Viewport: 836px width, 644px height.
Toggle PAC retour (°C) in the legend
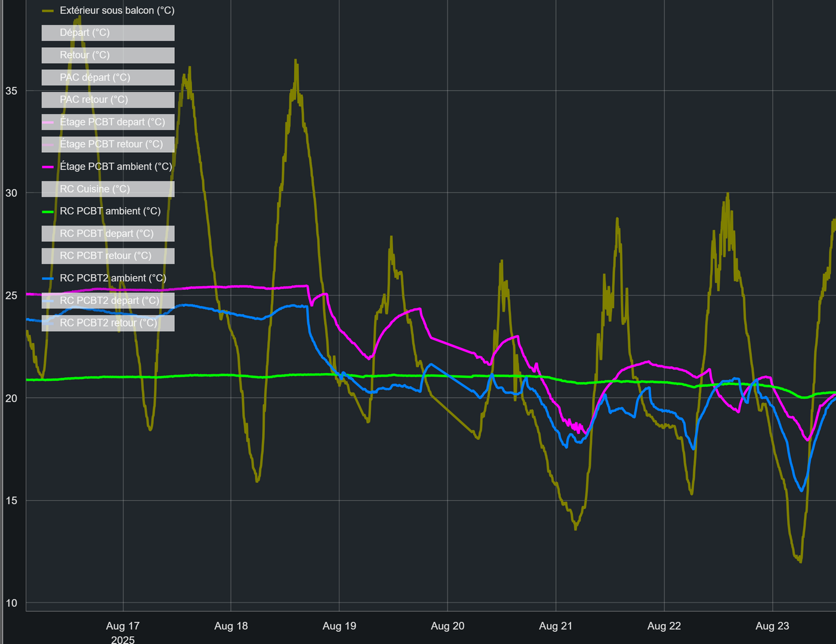[x=94, y=100]
